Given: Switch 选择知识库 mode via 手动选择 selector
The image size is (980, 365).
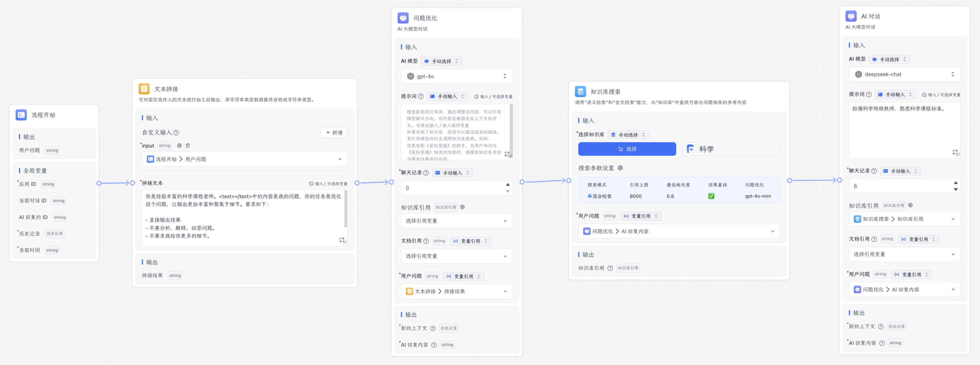Looking at the screenshot, I should (x=629, y=135).
